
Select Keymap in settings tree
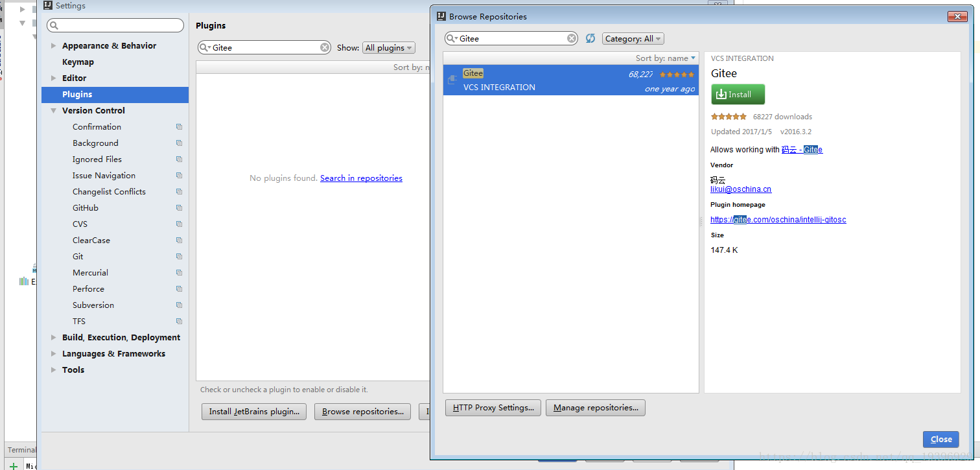[78, 62]
